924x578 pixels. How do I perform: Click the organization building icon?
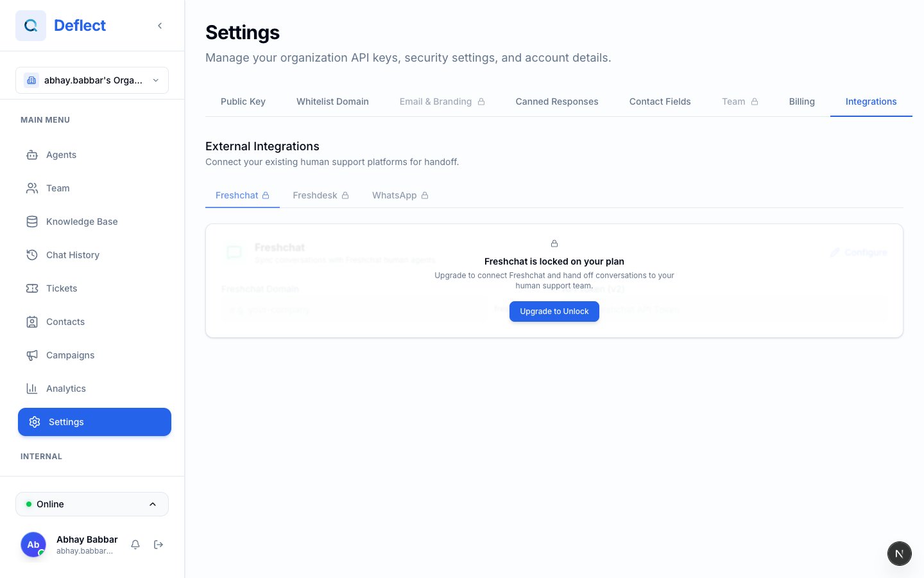point(31,80)
